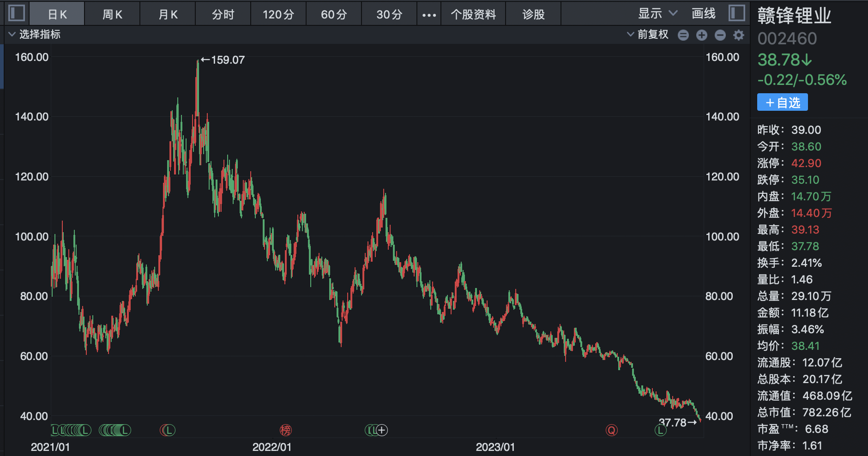
Task: Click the 诊股 stock diagnosis button
Action: (533, 14)
